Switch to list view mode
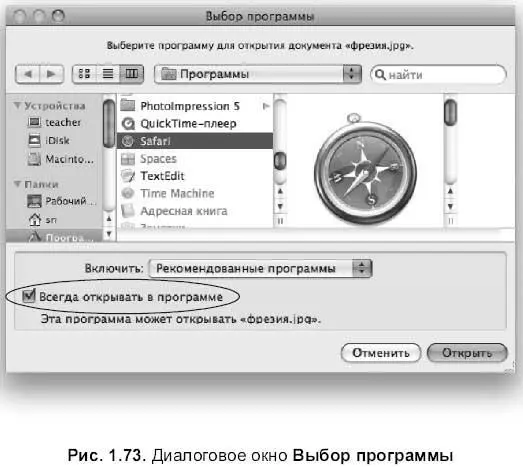Image resolution: width=523 pixels, height=467 pixels. (108, 74)
